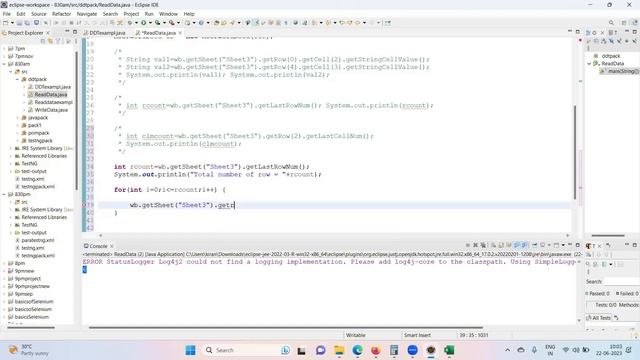
Task: Maximize the Console view
Action: tap(578, 245)
